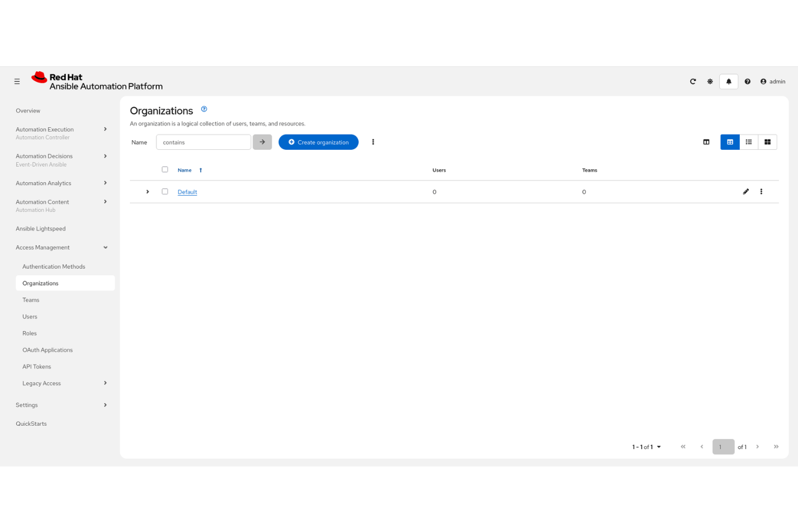Go to last page

click(776, 447)
